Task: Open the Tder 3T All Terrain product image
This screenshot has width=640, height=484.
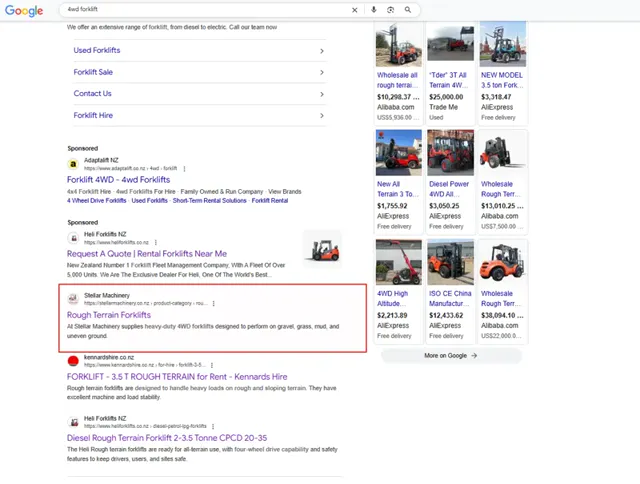Action: point(451,44)
